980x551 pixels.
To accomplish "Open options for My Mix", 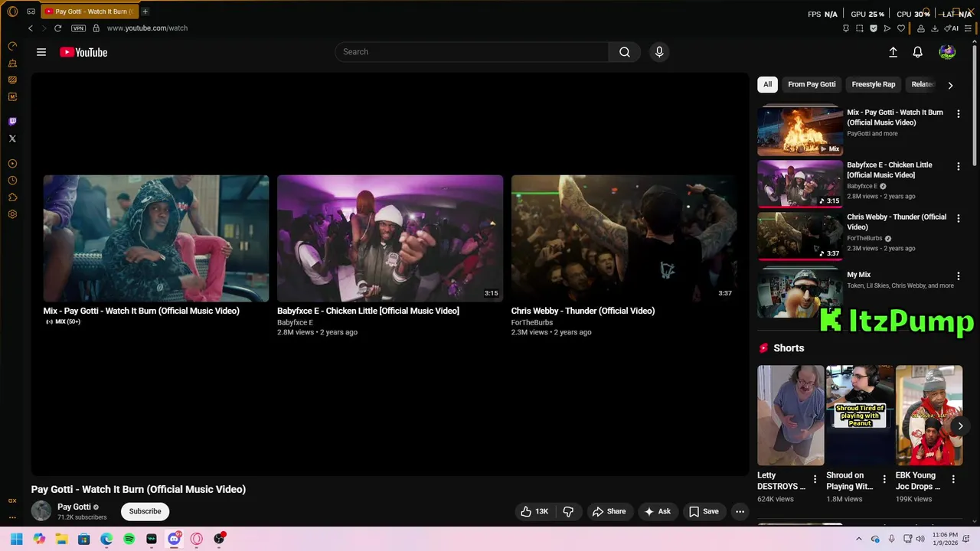I will coord(958,275).
